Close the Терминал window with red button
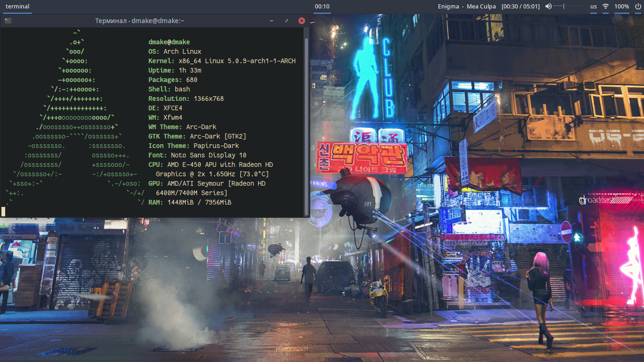Image resolution: width=644 pixels, height=362 pixels. (x=302, y=21)
